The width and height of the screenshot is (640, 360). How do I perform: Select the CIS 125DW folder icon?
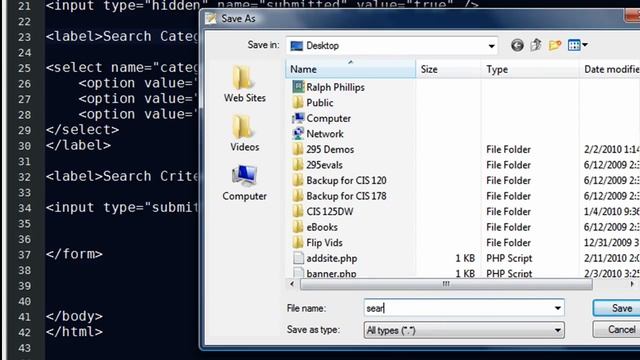pos(298,211)
